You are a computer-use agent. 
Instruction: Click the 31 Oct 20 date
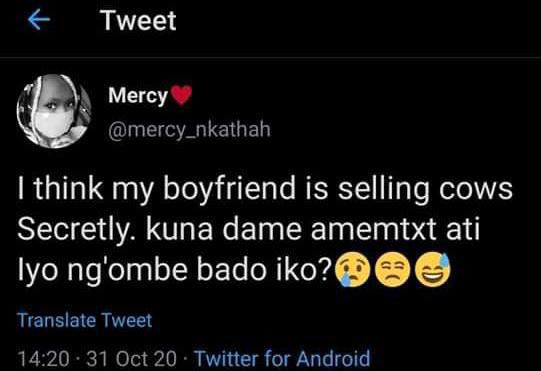(131, 359)
